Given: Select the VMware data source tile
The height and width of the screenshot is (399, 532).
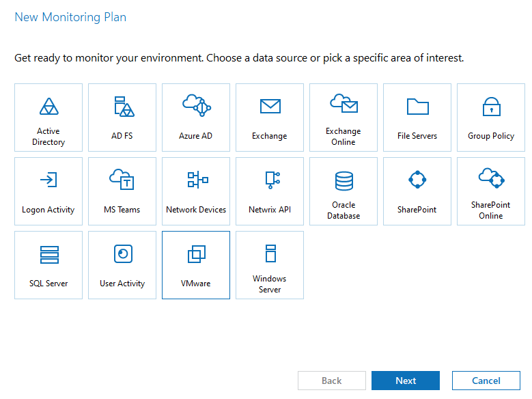Looking at the screenshot, I should tap(196, 265).
